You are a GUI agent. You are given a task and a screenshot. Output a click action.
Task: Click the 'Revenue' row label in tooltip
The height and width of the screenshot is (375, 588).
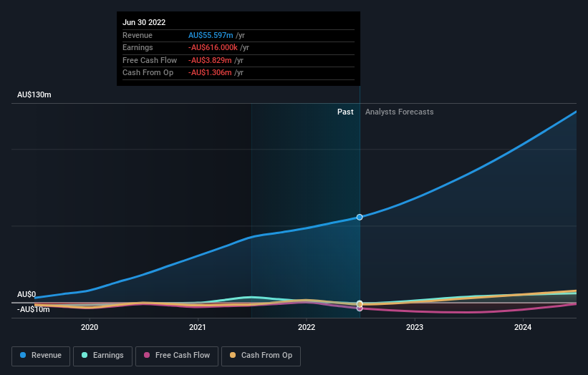(x=138, y=35)
